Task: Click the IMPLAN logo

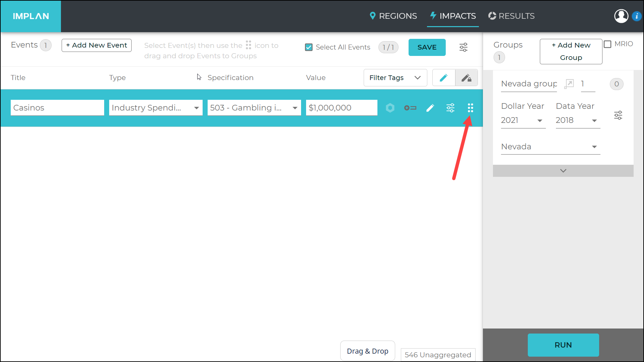Action: click(31, 16)
